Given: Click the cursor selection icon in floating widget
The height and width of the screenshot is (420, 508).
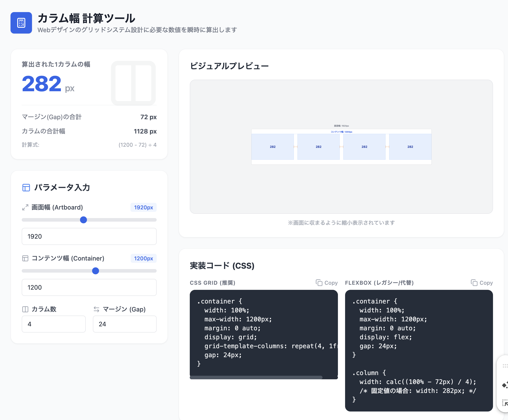Looking at the screenshot, I should click(505, 403).
